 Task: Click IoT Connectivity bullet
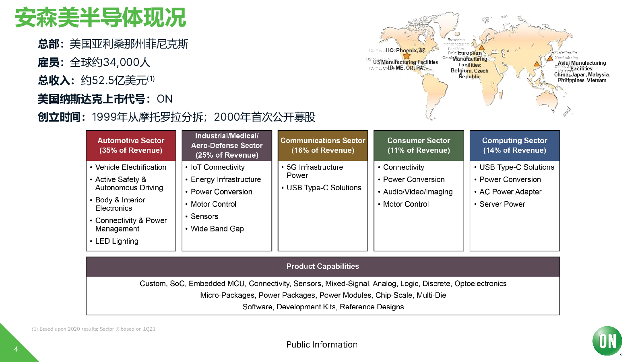pos(218,167)
